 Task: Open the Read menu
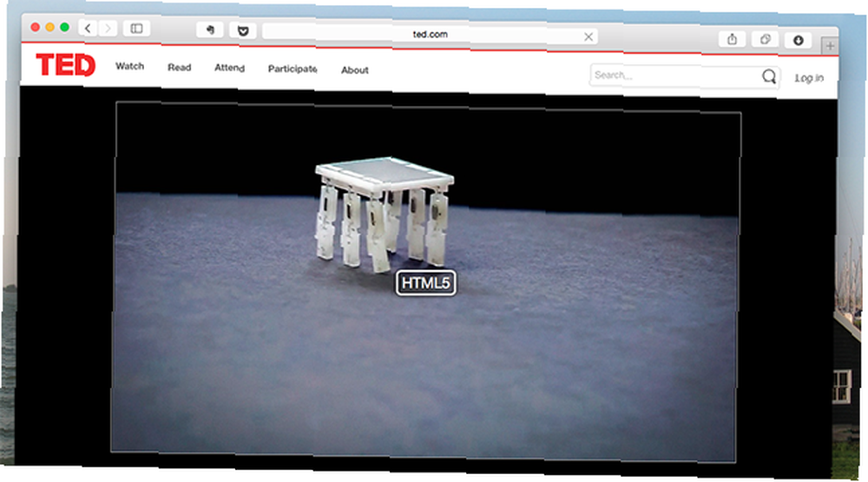180,67
